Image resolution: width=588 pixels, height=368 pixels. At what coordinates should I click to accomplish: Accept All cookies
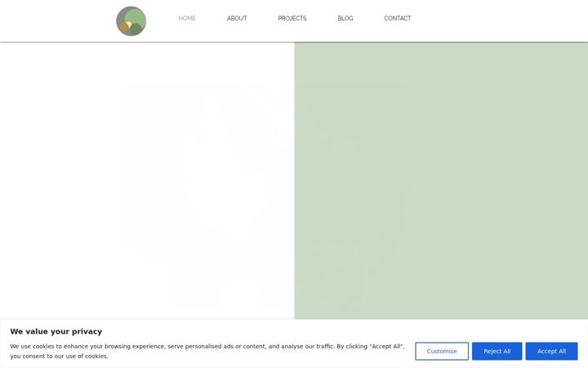(551, 351)
